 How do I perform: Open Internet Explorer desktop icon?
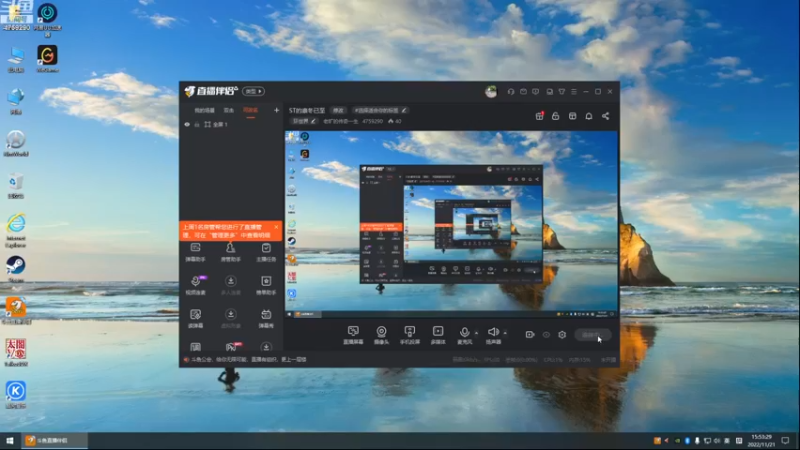click(x=16, y=231)
